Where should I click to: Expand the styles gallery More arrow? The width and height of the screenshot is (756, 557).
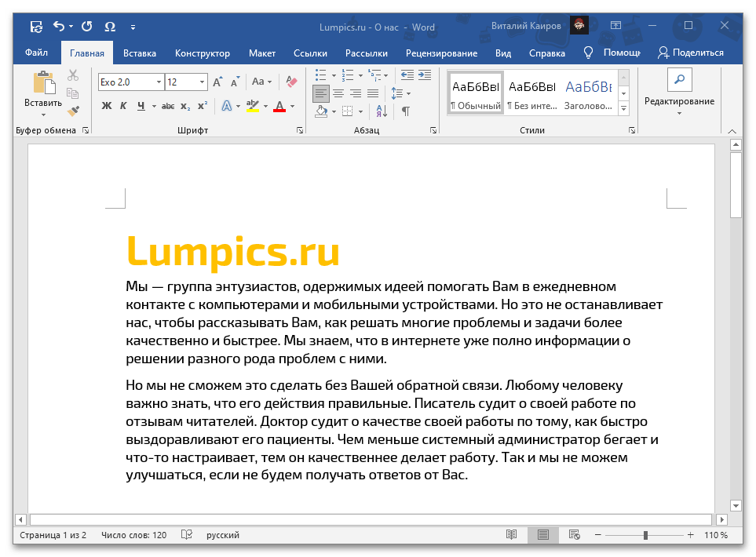[624, 109]
